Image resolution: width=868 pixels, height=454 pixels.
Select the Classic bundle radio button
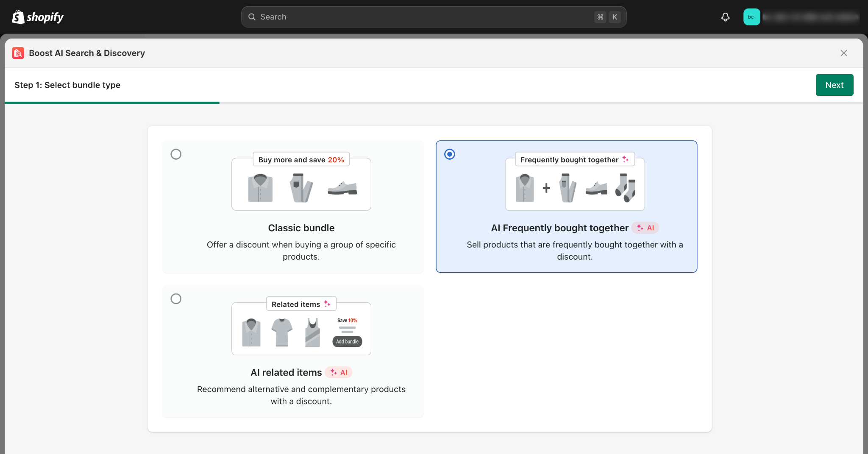176,154
